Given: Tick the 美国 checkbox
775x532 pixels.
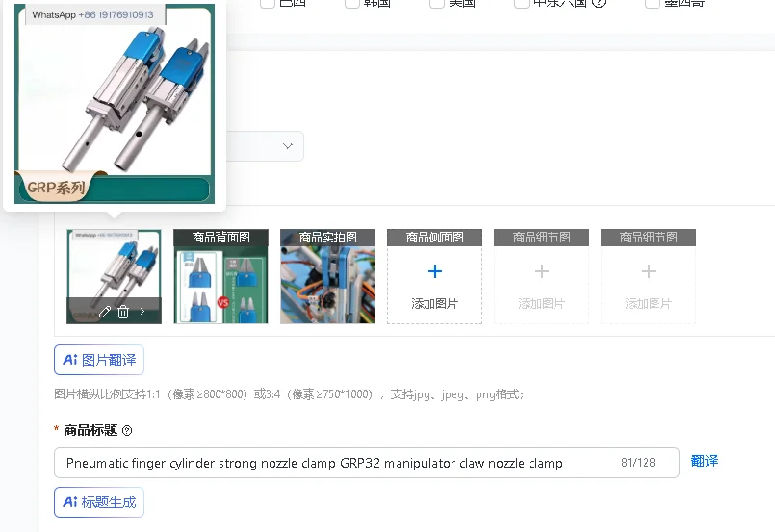Looking at the screenshot, I should pyautogui.click(x=437, y=3).
